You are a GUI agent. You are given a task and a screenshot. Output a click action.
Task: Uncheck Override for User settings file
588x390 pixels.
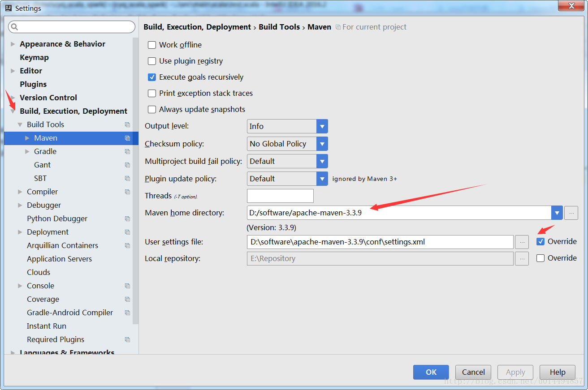540,241
